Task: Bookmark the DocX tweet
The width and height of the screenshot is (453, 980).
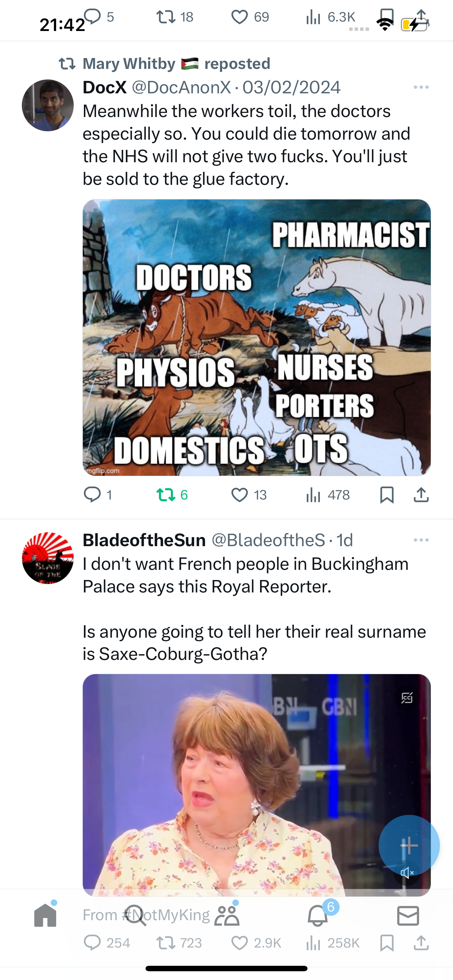Action: pos(387,495)
